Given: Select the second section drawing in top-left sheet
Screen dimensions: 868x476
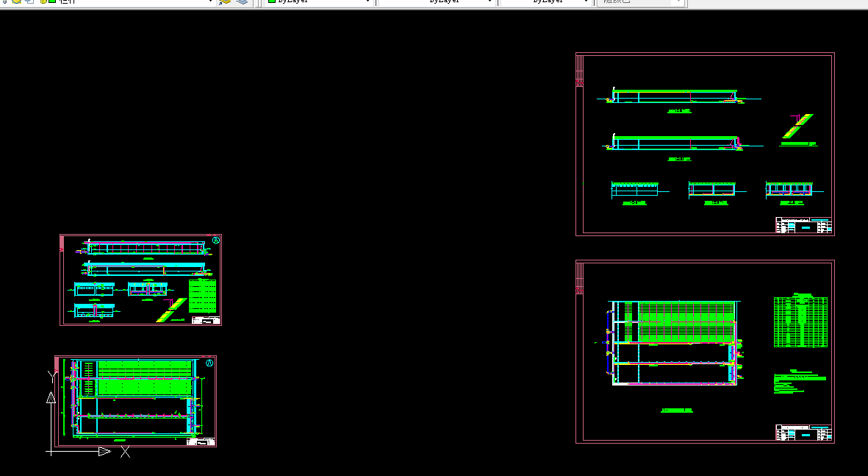Looking at the screenshot, I should point(146,269).
